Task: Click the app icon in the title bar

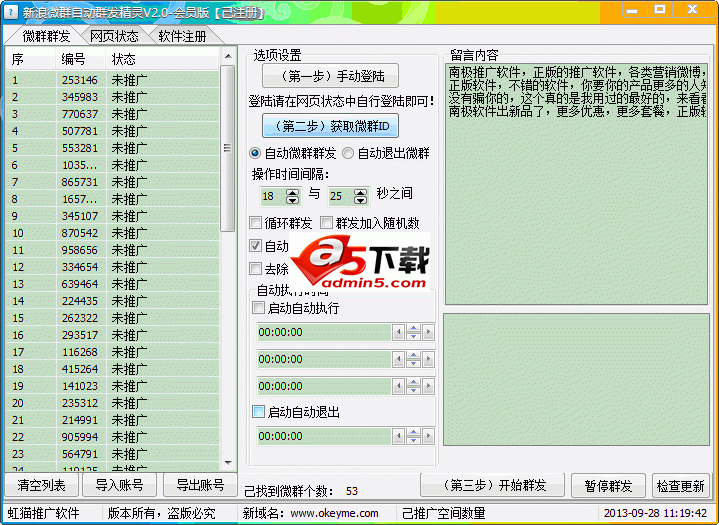Action: 9,11
